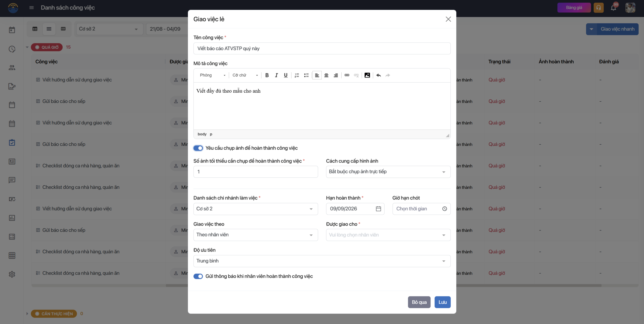Viewport: 644px width, 324px height.
Task: Undo the last edit in editor
Action: pyautogui.click(x=378, y=75)
